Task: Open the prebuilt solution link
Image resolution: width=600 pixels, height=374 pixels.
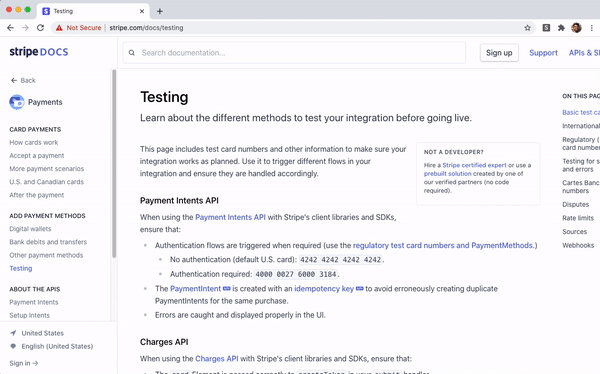Action: [x=447, y=173]
